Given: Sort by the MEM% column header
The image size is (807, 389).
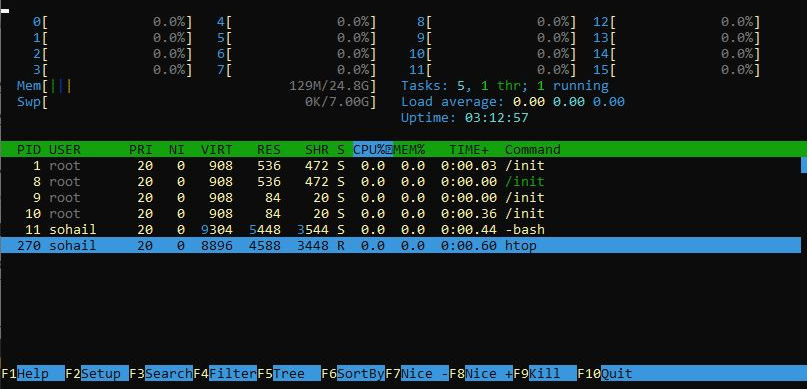Looking at the screenshot, I should click(409, 150).
